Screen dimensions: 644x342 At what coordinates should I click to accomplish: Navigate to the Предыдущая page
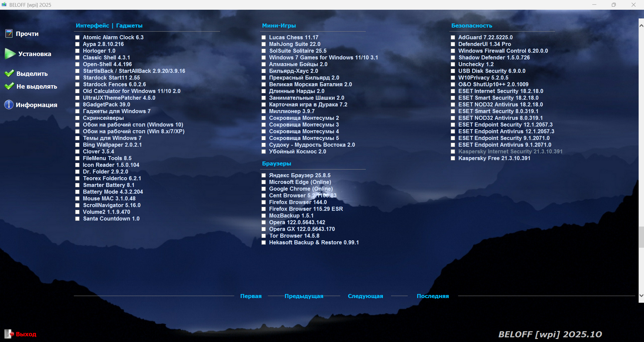coord(304,296)
